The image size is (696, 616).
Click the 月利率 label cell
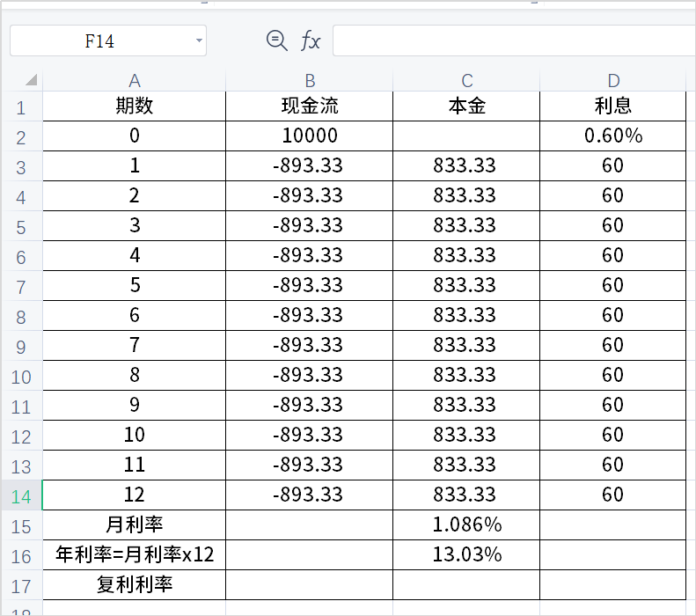click(134, 525)
